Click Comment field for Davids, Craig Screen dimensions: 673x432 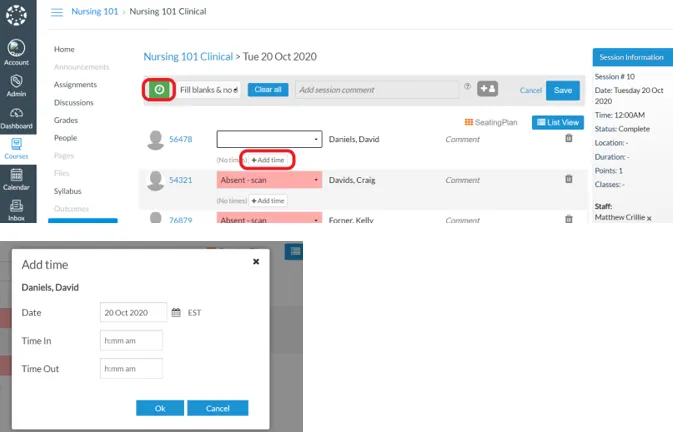[462, 180]
